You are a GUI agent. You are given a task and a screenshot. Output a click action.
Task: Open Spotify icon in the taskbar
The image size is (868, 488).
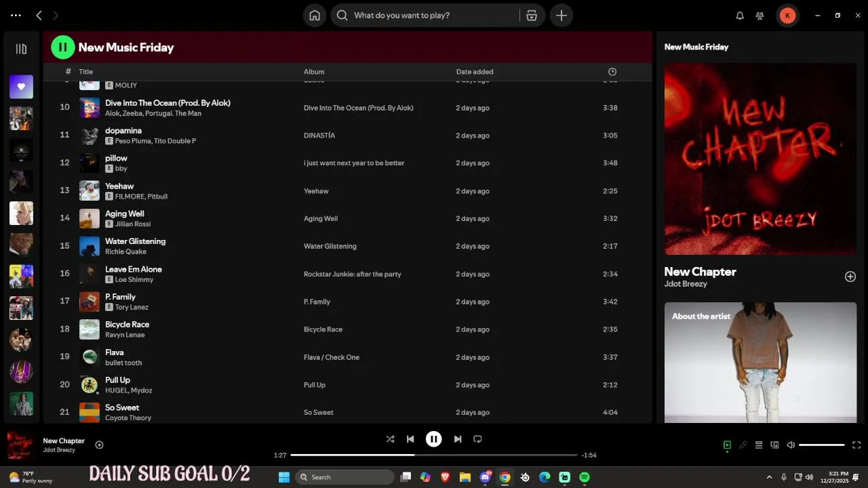click(585, 477)
